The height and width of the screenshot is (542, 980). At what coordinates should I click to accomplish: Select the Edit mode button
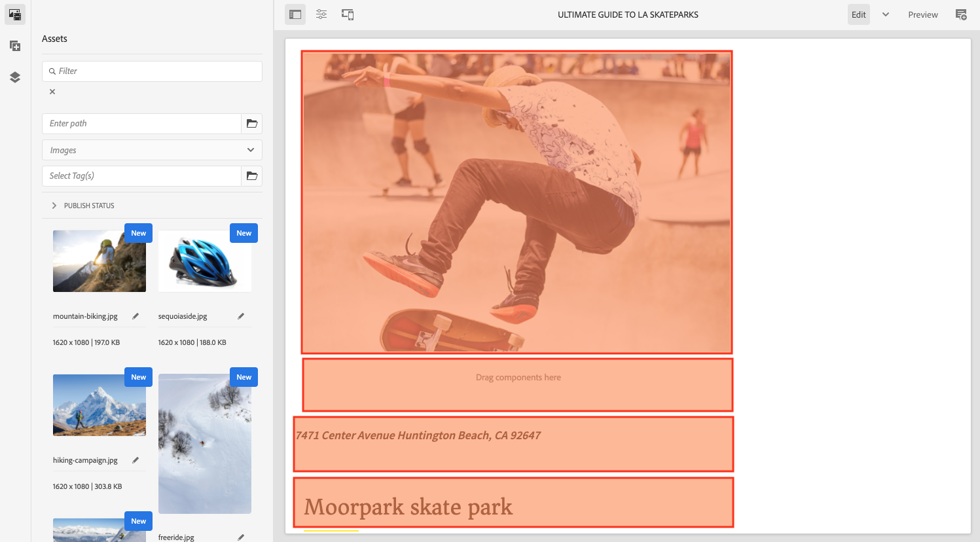pos(859,14)
